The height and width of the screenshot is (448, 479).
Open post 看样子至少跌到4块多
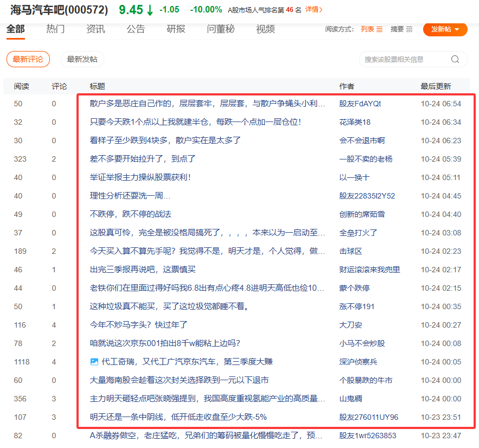pos(165,140)
